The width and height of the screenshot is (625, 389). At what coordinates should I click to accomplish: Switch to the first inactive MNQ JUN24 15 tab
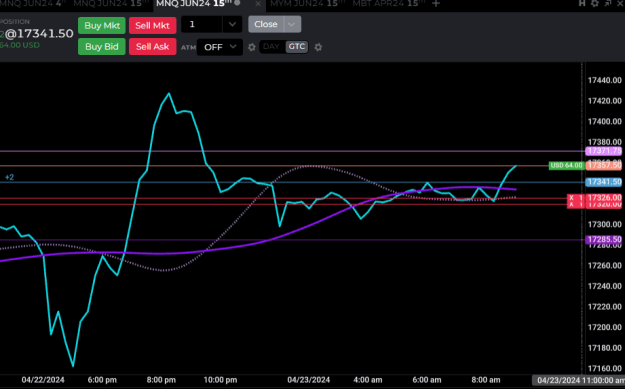click(x=111, y=4)
